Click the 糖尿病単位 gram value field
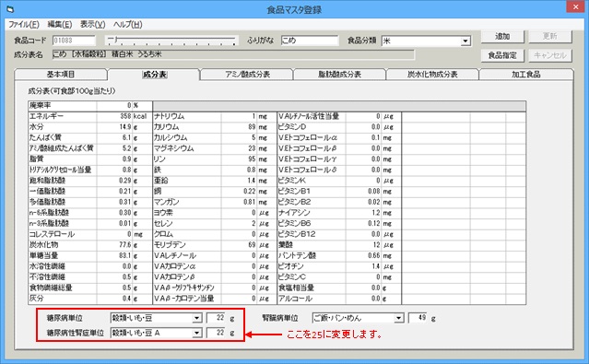This screenshot has height=364, width=589. pyautogui.click(x=216, y=318)
